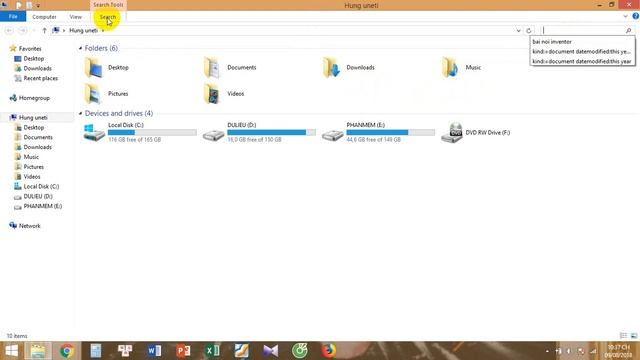Open Pictures in the navigation pane

[33, 167]
